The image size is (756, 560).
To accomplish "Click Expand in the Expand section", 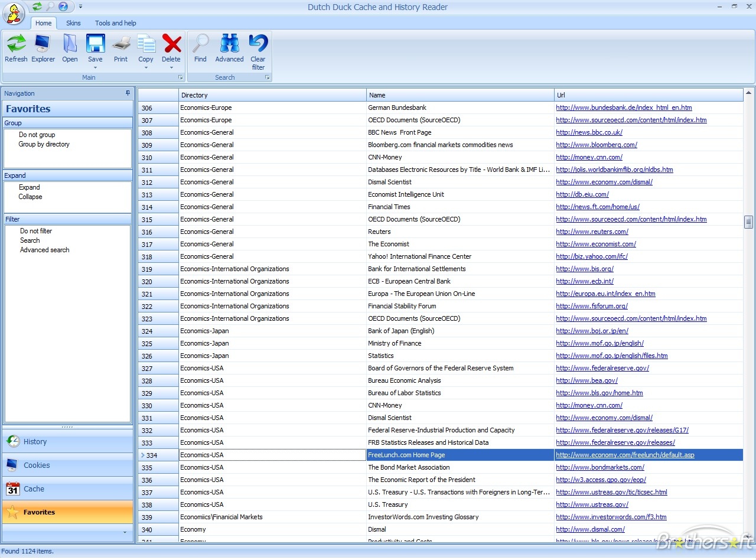I will [30, 187].
